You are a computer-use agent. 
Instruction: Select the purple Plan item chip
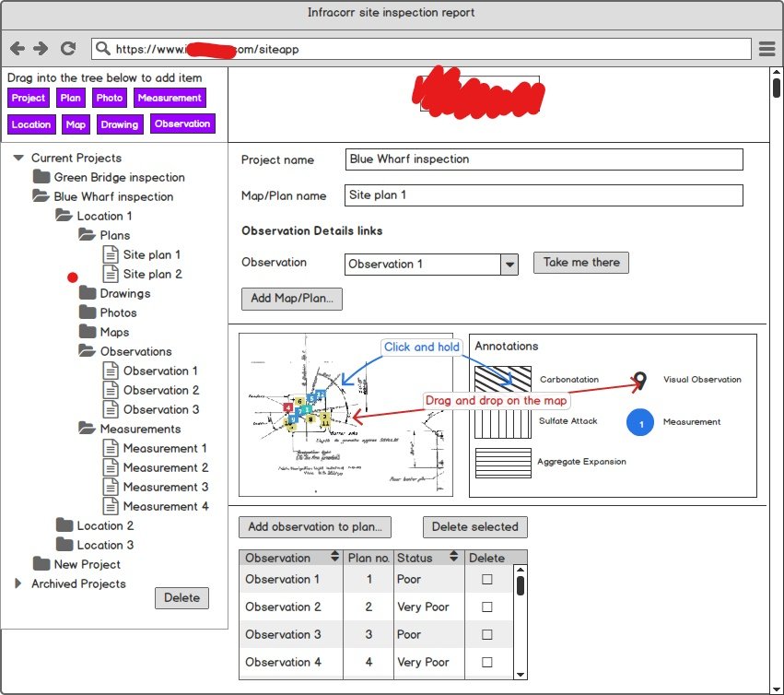coord(71,98)
